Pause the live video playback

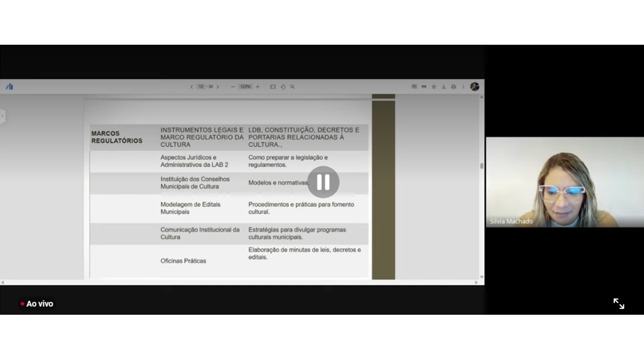tap(323, 182)
